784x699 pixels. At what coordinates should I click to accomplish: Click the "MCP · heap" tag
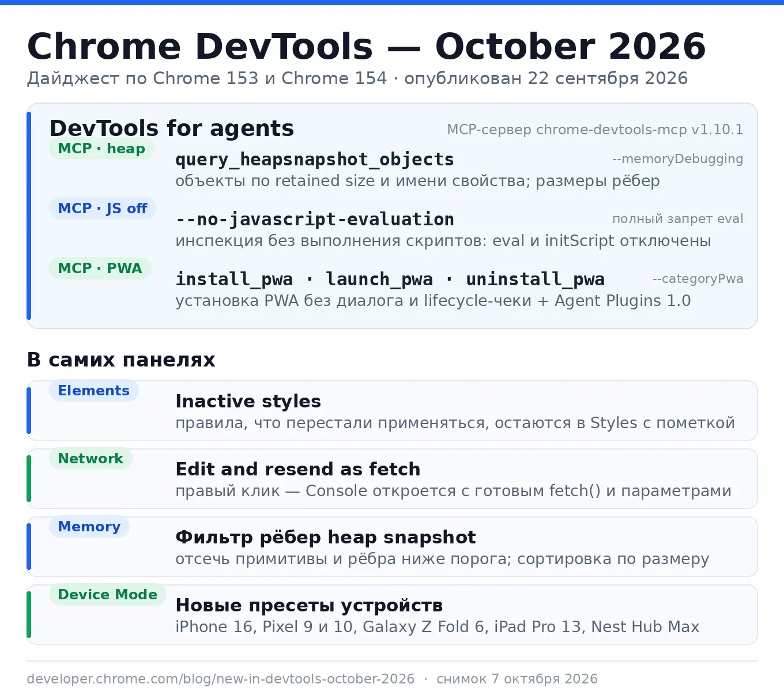(101, 149)
